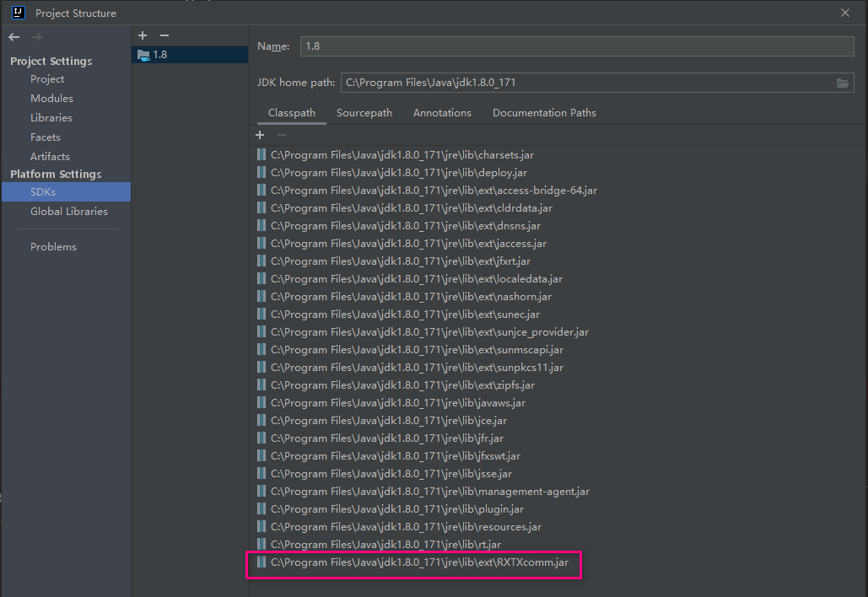Image resolution: width=868 pixels, height=597 pixels.
Task: Open the Artifacts settings page
Action: pos(50,157)
